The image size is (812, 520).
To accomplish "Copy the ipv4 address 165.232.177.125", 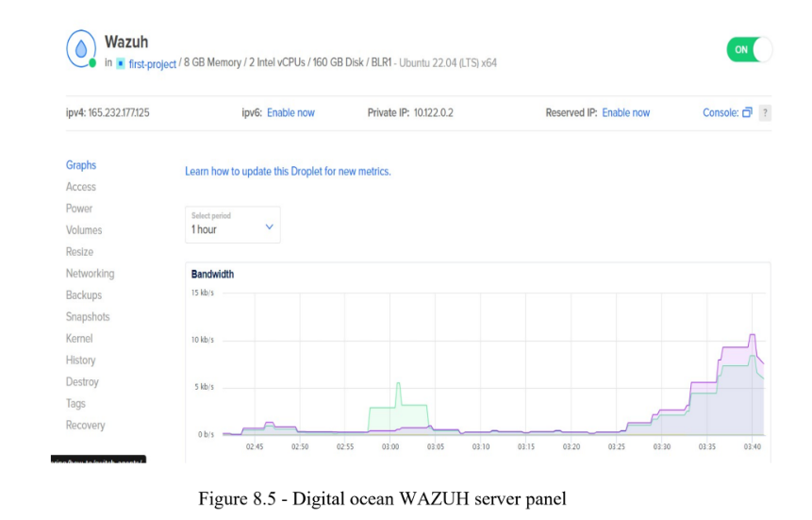I will point(119,113).
